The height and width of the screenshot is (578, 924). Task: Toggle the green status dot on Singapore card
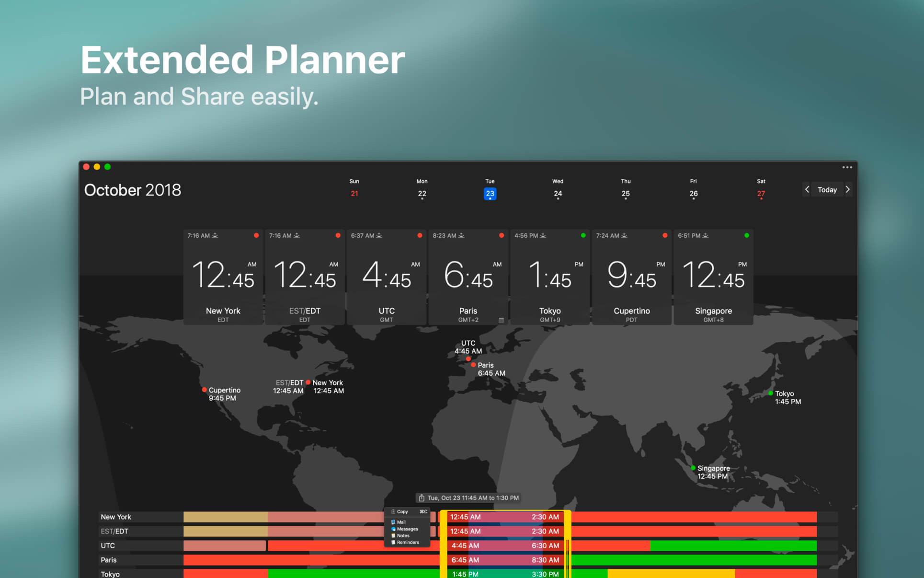click(746, 235)
